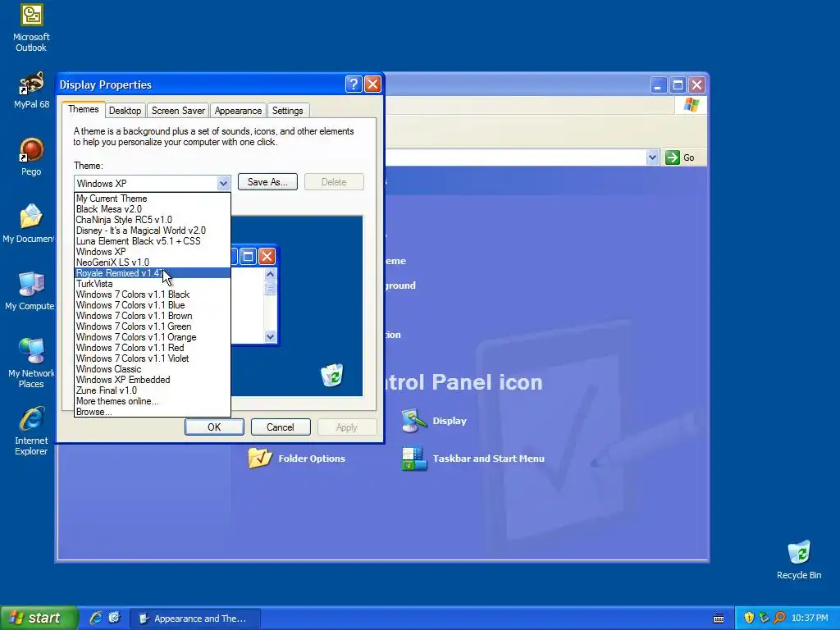Image resolution: width=840 pixels, height=630 pixels.
Task: Choose TurkVista theme
Action: pyautogui.click(x=153, y=284)
